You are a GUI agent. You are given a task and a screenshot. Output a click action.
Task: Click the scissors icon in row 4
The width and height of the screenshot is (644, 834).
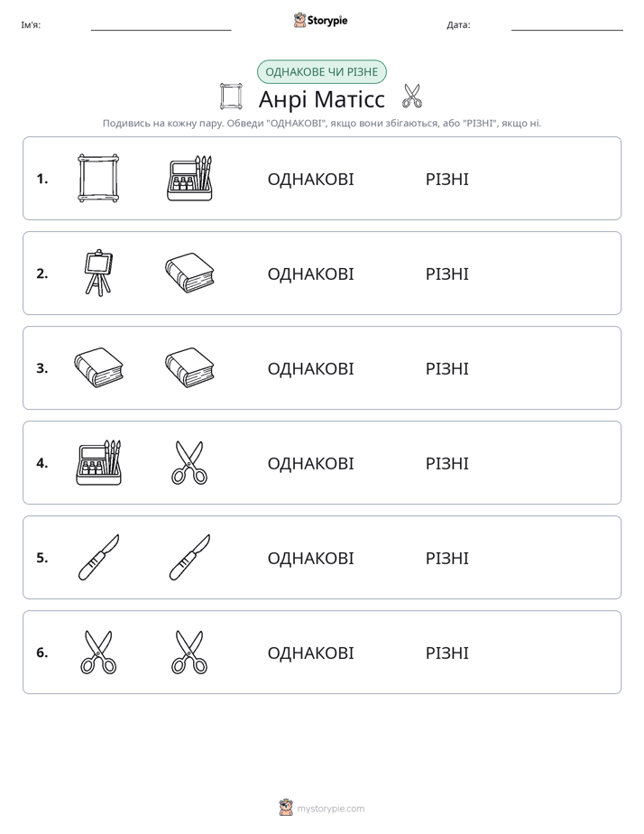pos(189,463)
